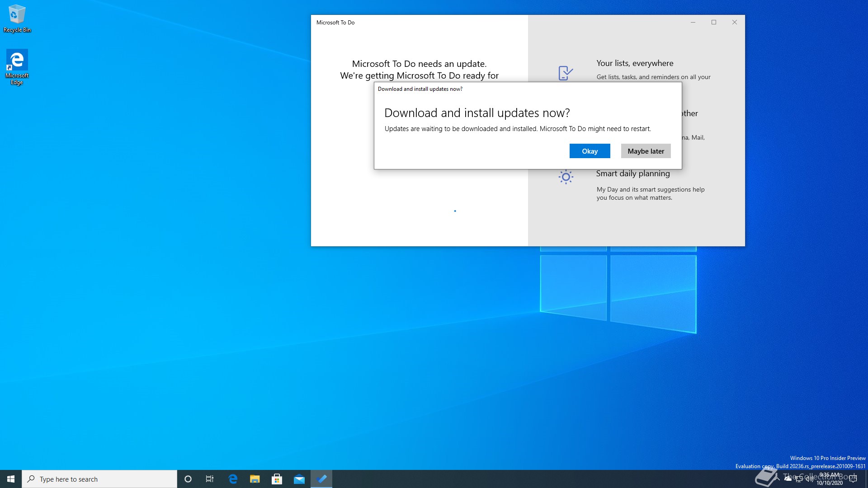868x488 pixels.
Task: Click the OneDrive cloud tray icon
Action: pyautogui.click(x=788, y=479)
